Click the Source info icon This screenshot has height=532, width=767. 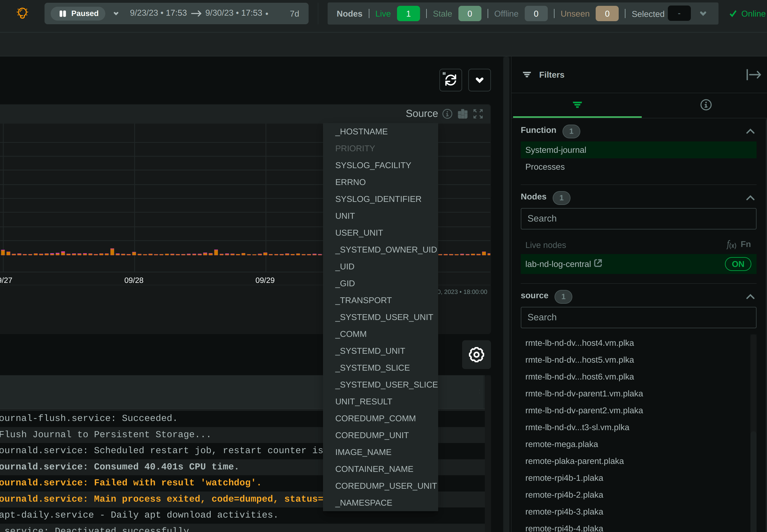pos(447,114)
